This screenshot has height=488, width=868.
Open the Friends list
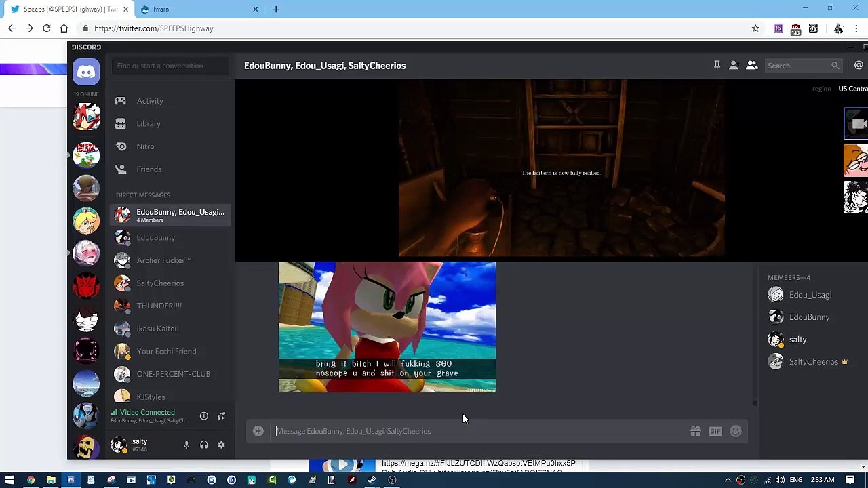(172, 169)
